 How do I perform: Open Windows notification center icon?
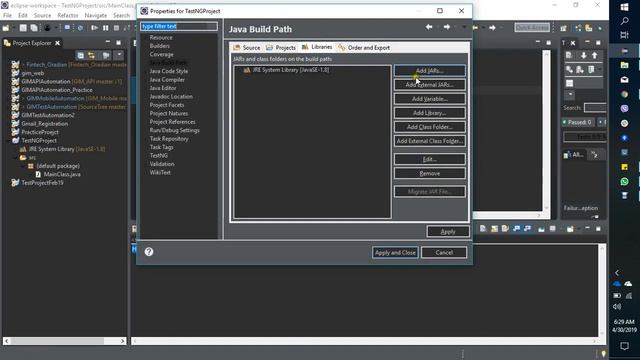point(624,346)
